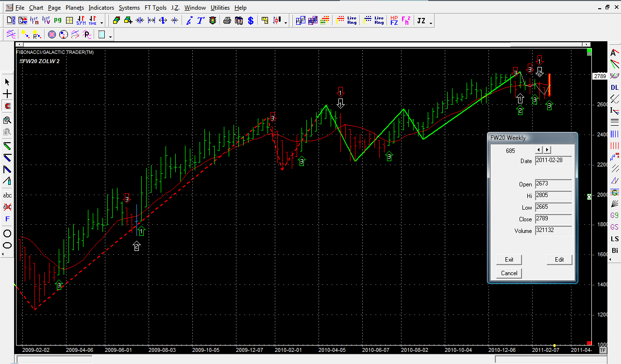Click the Edit button in data dialog
Viewport: 621px width, 364px height.
click(559, 260)
